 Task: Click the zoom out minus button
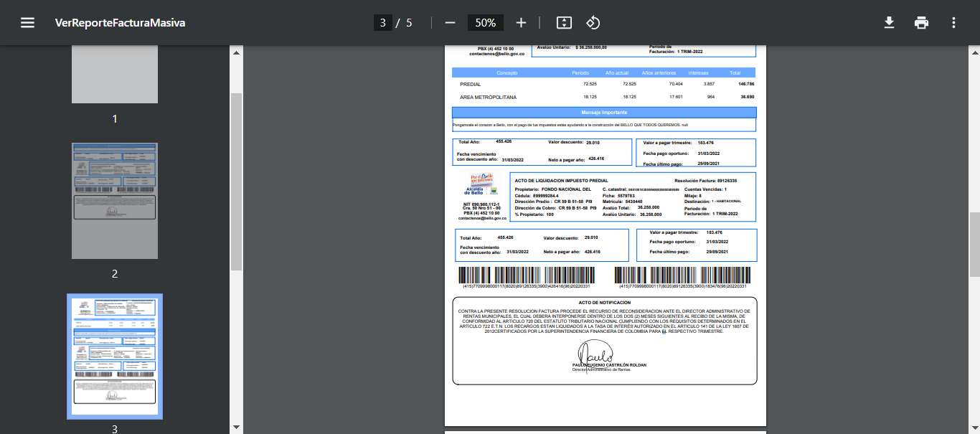(450, 22)
